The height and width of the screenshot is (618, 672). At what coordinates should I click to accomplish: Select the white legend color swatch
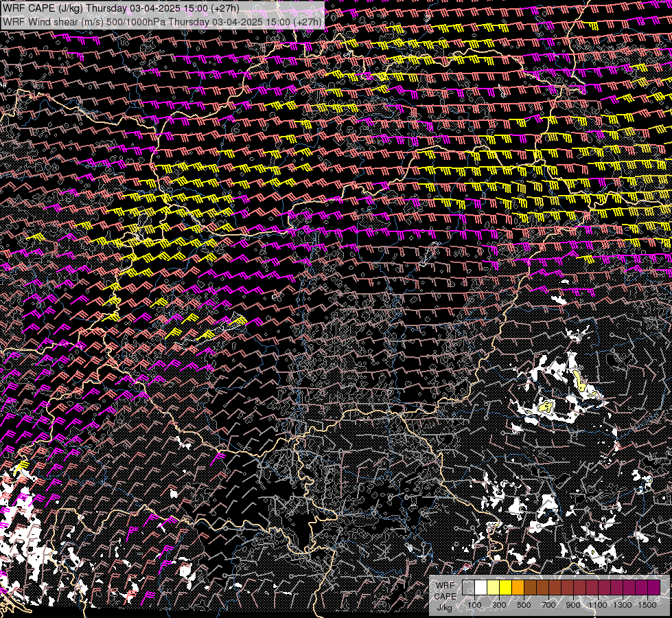[481, 587]
